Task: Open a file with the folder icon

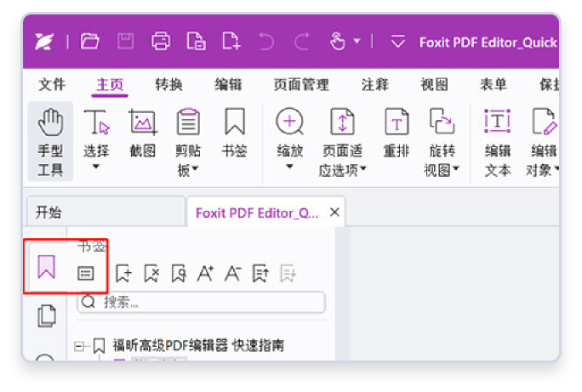Action: pos(90,41)
